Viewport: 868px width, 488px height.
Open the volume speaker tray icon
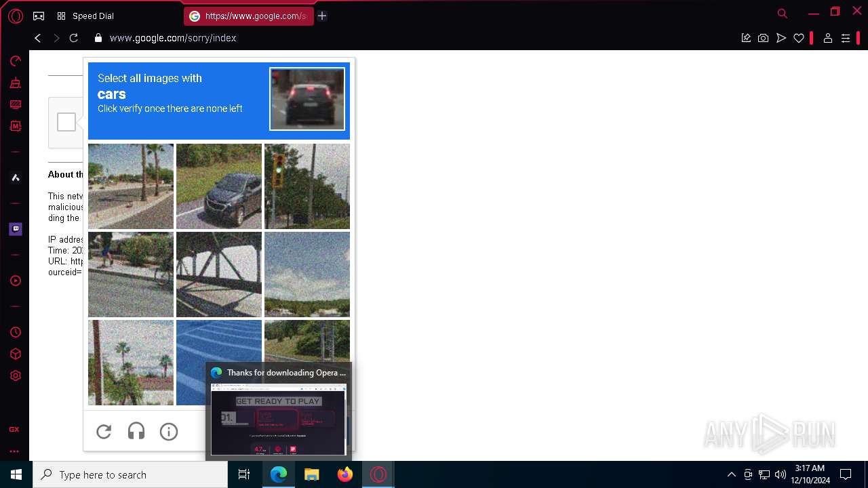781,474
